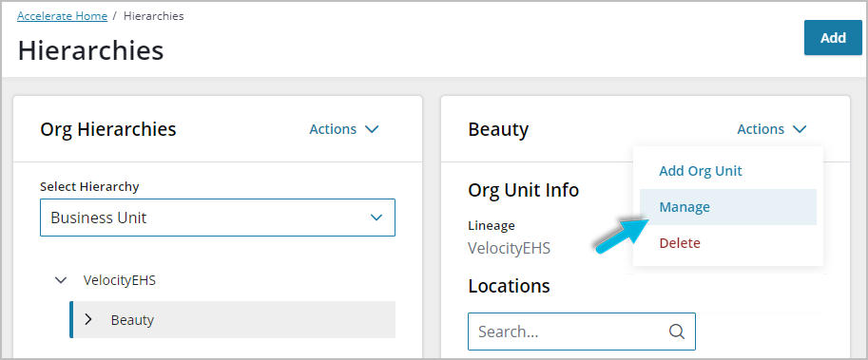Click the VelocityEHS lineage value
This screenshot has height=360, width=868.
(x=510, y=247)
